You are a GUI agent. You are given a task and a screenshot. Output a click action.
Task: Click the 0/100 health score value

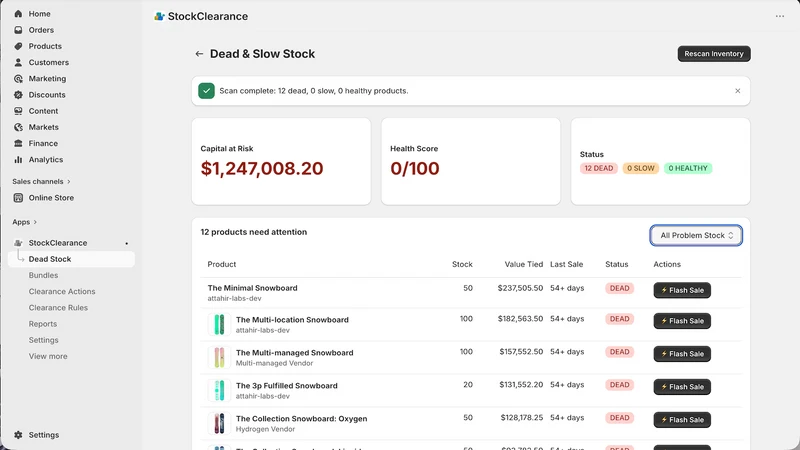coord(414,168)
